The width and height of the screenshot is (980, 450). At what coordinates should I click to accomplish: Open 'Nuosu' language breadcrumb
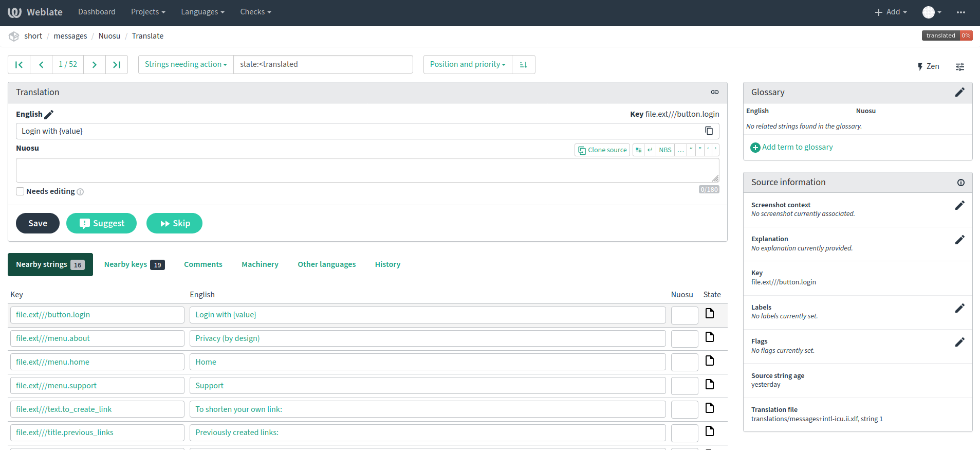click(109, 36)
